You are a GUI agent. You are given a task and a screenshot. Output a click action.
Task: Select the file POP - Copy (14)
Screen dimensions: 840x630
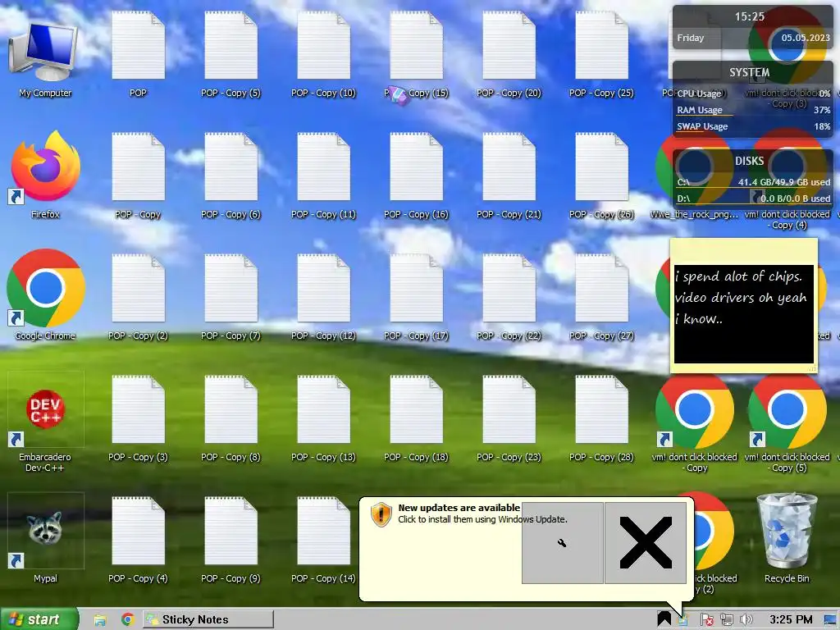pos(323,540)
